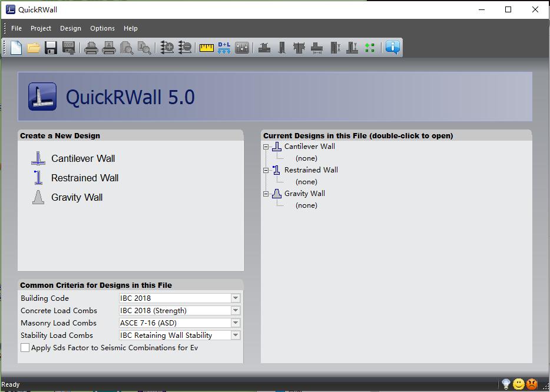Click the QuickRWall app icon in the title bar
Viewport: 550px width, 392px height.
11,9
